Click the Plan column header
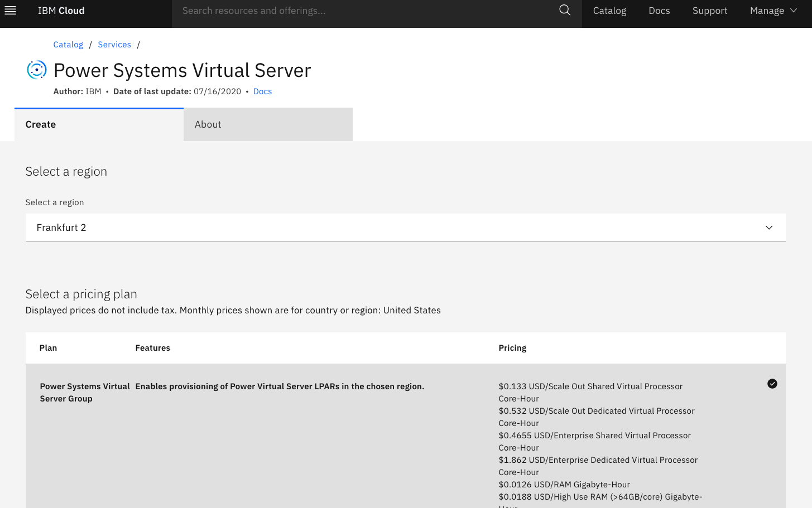The image size is (812, 508). (48, 348)
